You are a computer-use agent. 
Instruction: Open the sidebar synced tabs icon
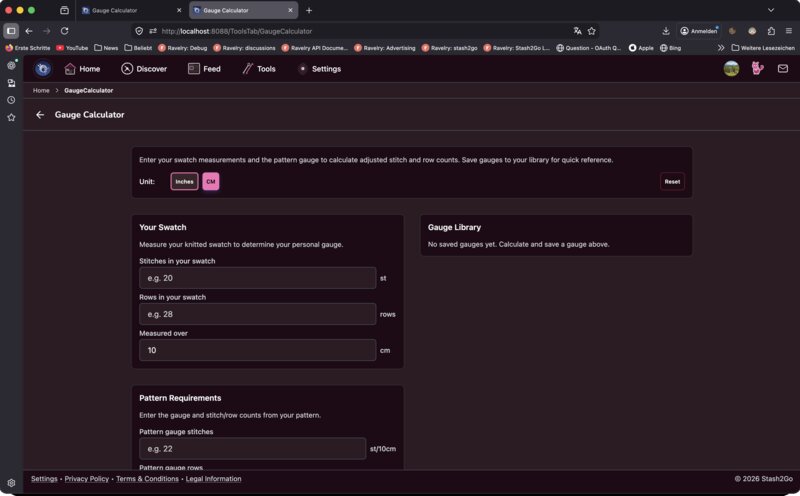(x=11, y=83)
